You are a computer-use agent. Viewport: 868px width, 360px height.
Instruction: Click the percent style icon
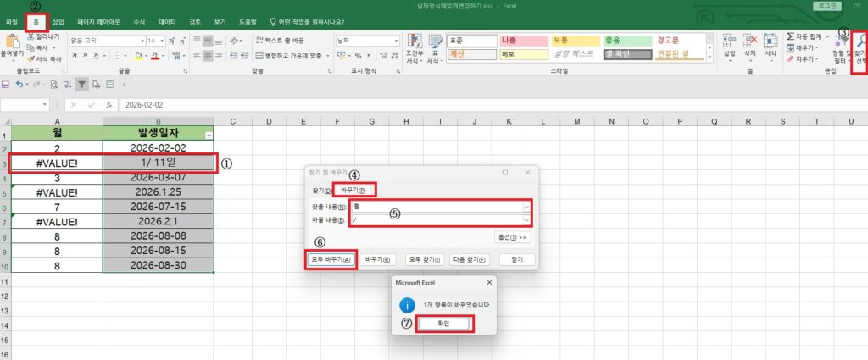(x=358, y=56)
